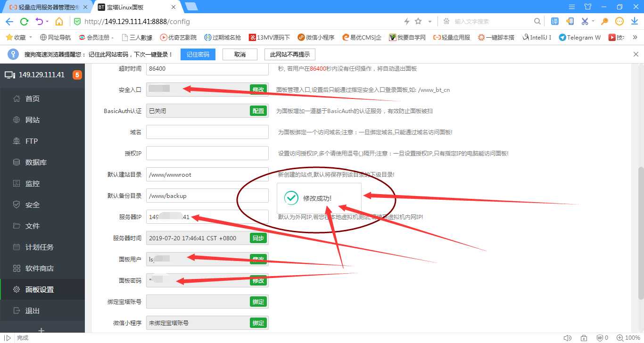Screen dimensions: 644x343
Task: Click the plus icon below the sidebar menu
Action: click(41, 330)
